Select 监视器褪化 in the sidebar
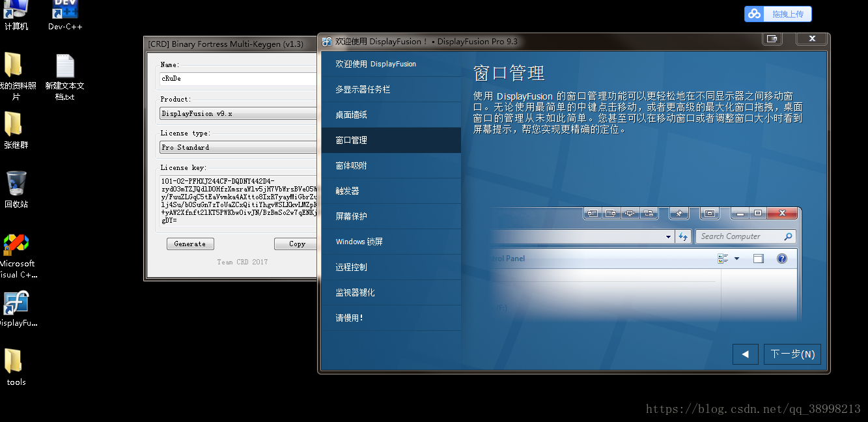This screenshot has height=422, width=868. [x=391, y=292]
